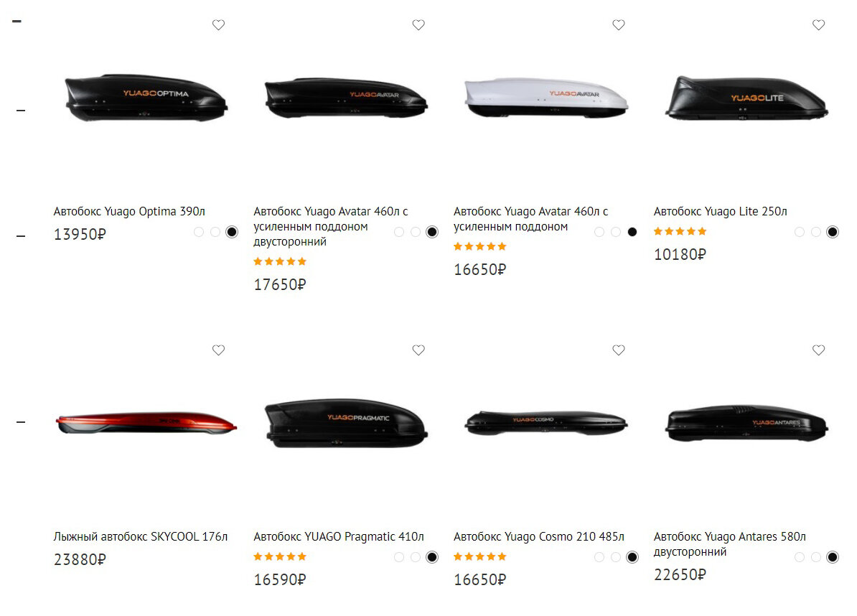Screen dimensions: 857x616
Task: Select black color for Yuago Optima 390л
Action: coord(232,232)
